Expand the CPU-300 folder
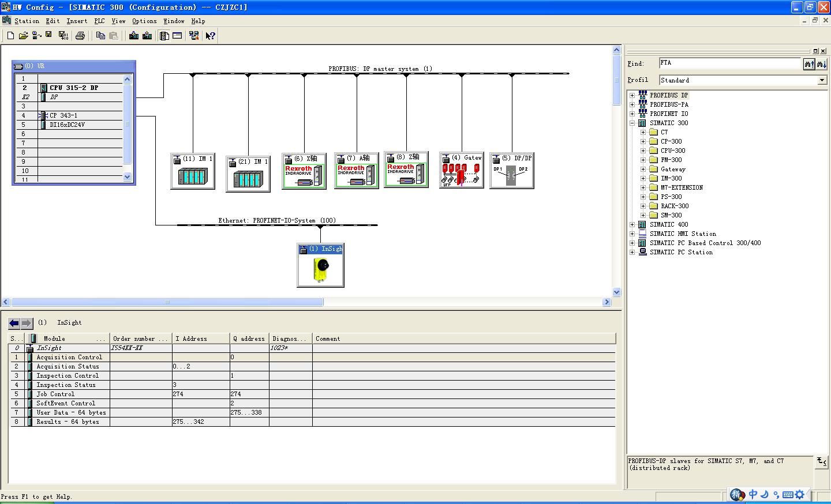Image resolution: width=831 pixels, height=504 pixels. click(643, 151)
